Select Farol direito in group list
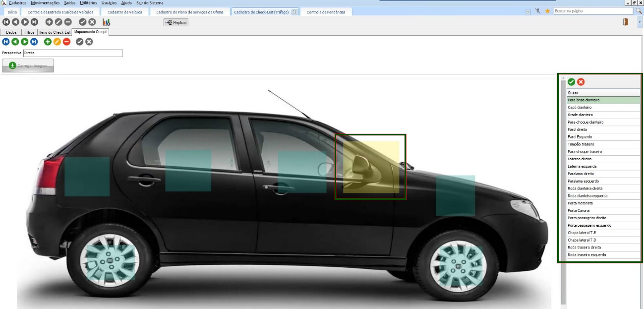644x309 pixels. (x=603, y=129)
